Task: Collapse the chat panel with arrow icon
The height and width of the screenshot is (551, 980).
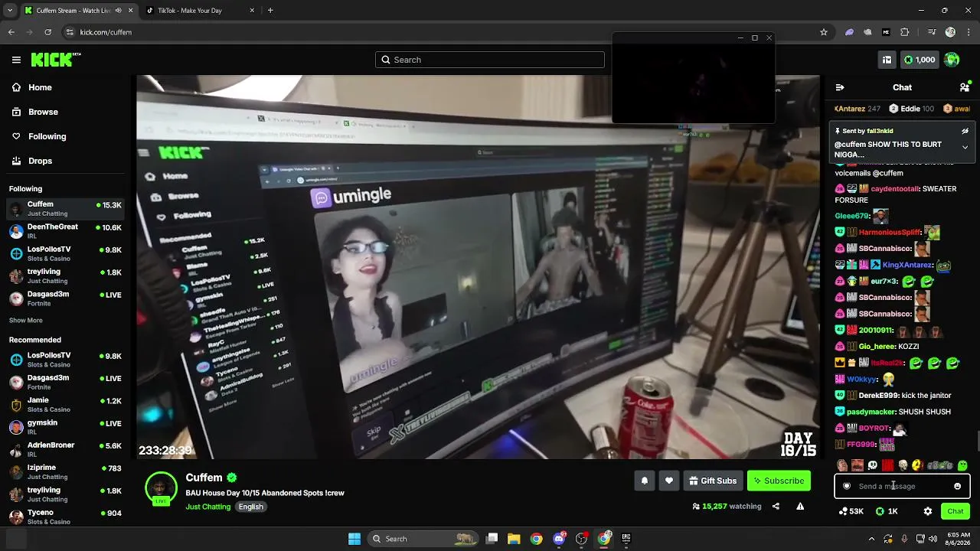Action: [840, 87]
